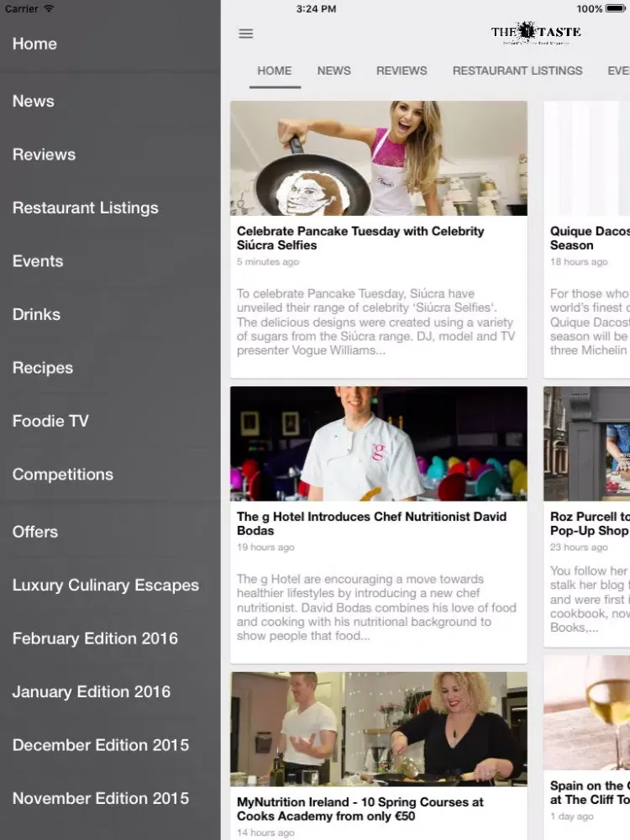Tap the Wi-Fi signal icon
This screenshot has height=840, width=630.
click(x=49, y=8)
